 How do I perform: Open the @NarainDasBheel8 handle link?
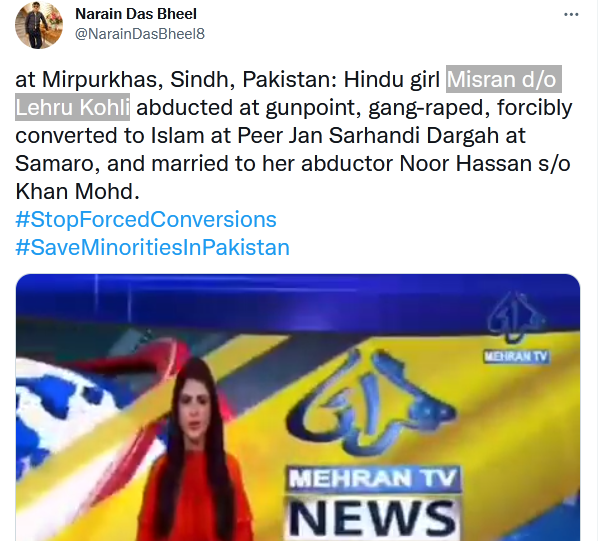[140, 34]
